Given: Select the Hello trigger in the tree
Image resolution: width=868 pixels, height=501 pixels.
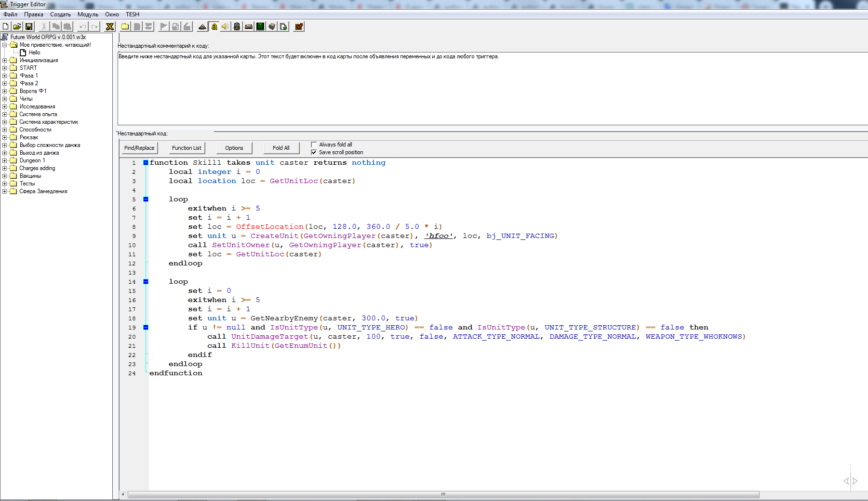Looking at the screenshot, I should click(x=34, y=53).
